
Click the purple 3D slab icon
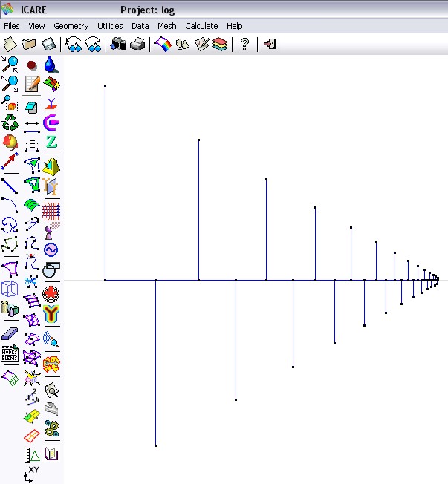[x=10, y=333]
